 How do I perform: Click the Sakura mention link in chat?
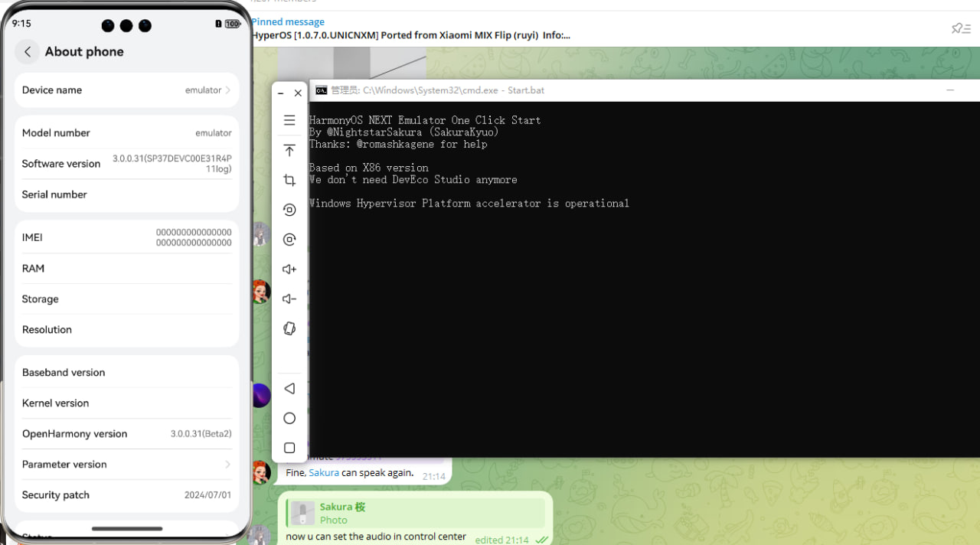click(x=324, y=473)
